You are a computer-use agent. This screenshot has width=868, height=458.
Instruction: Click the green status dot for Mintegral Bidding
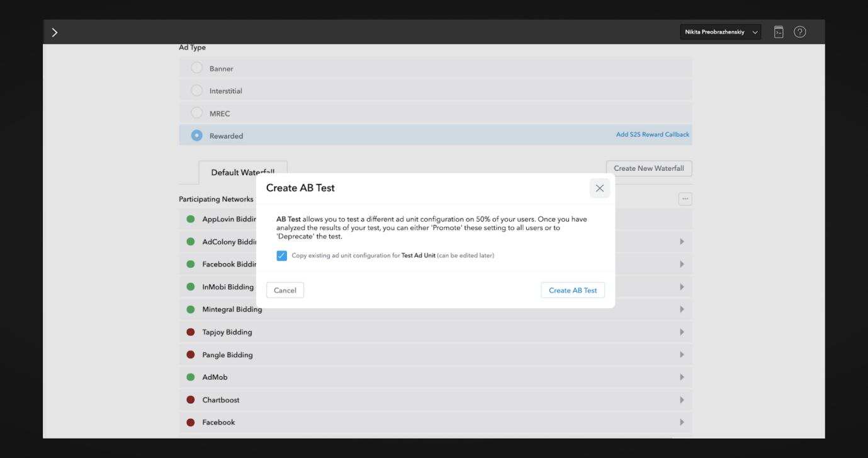tap(191, 309)
